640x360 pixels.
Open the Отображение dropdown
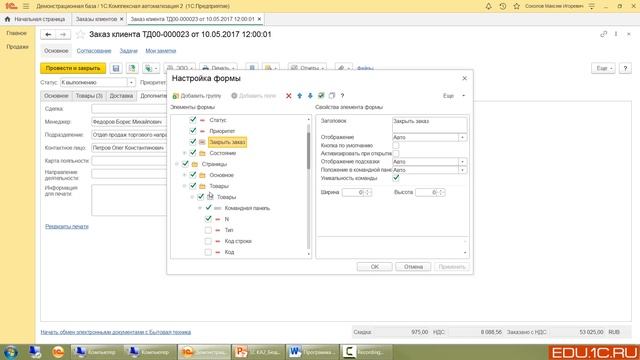click(x=462, y=138)
